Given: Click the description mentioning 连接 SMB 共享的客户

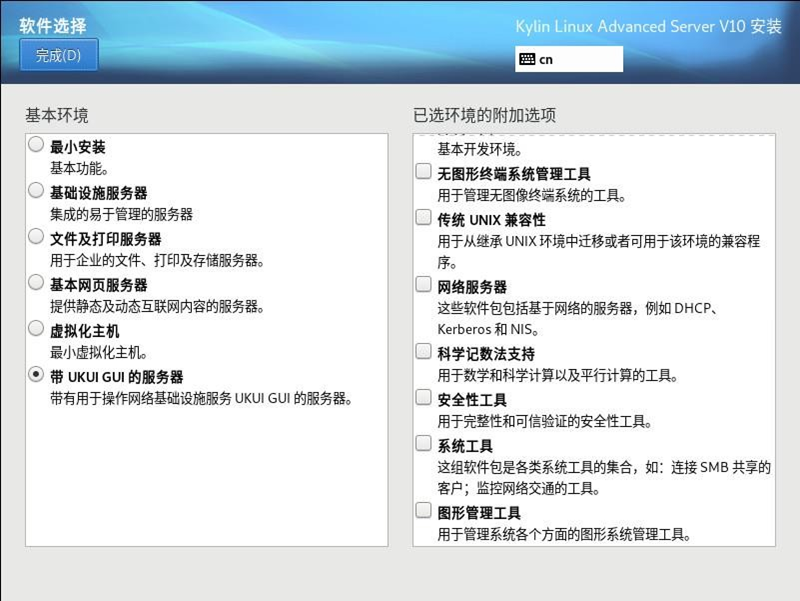Looking at the screenshot, I should [604, 478].
